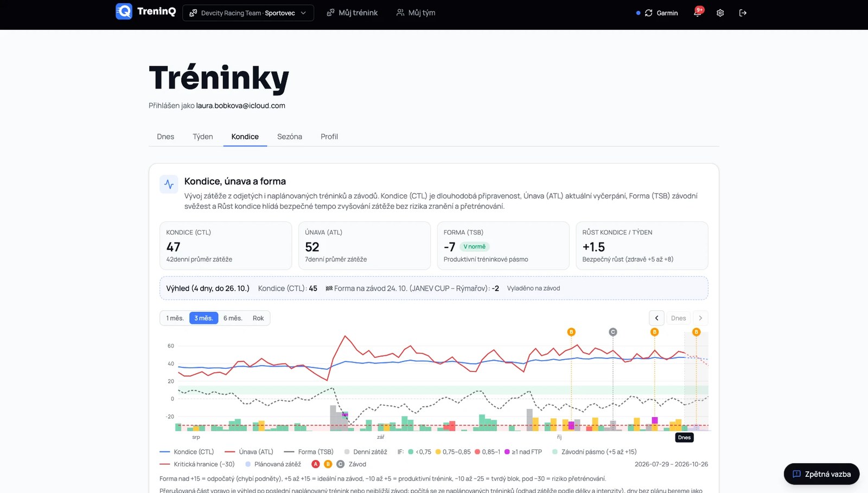Viewport: 868px width, 493px height.
Task: Click the Kondice (CTL) 47 card
Action: [226, 246]
